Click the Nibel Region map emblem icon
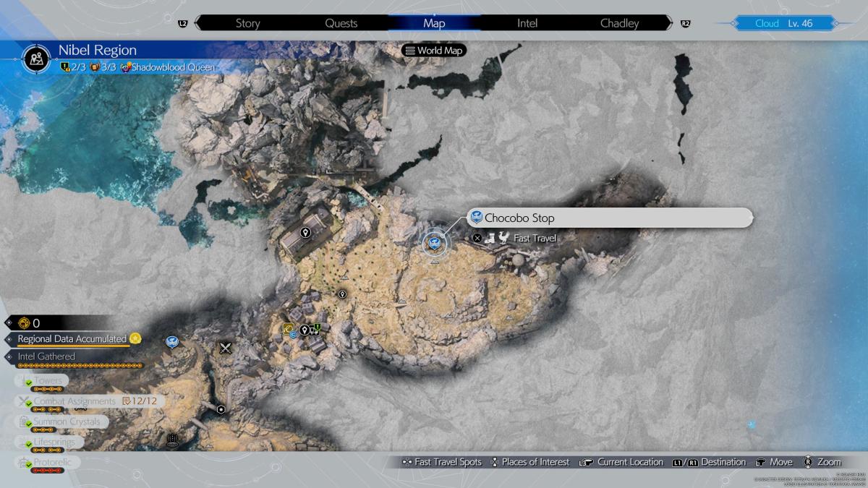Screen dimensions: 868x488 [35, 58]
